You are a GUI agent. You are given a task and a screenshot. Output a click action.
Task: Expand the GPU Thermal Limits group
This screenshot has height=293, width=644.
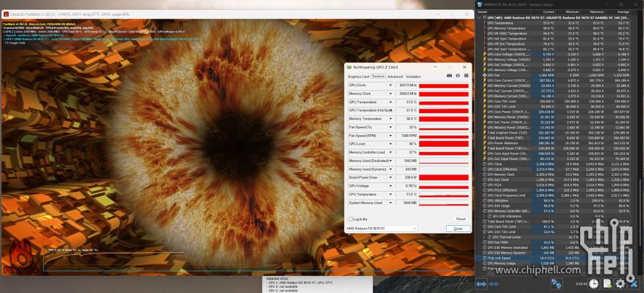coord(483,237)
